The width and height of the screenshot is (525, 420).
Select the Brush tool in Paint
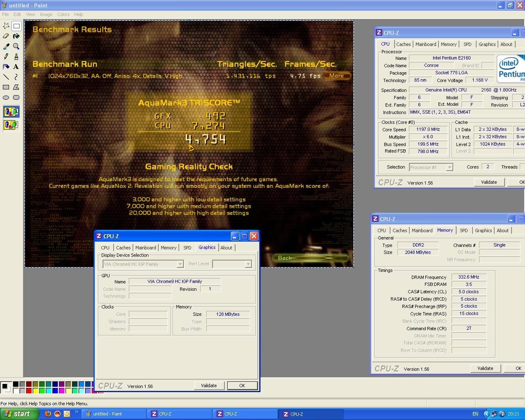(x=16, y=57)
